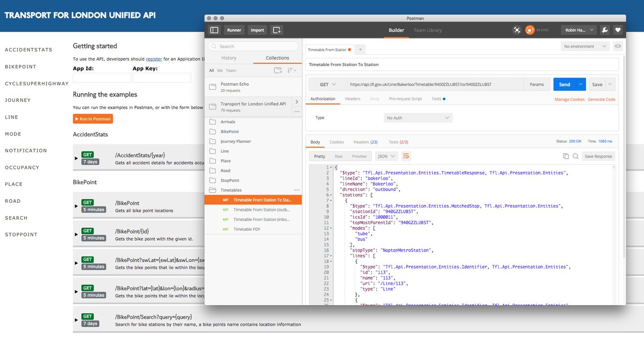Open the History tab in the sidebar

pos(229,58)
